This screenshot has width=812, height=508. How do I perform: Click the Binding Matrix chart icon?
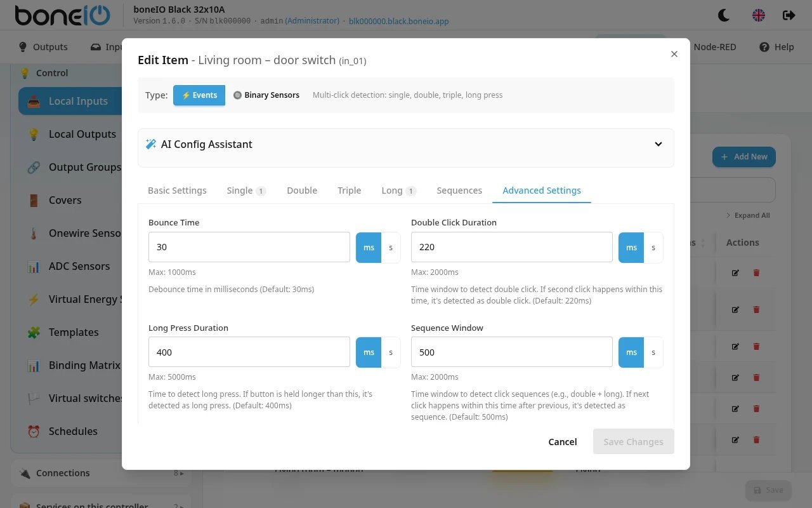(x=34, y=365)
